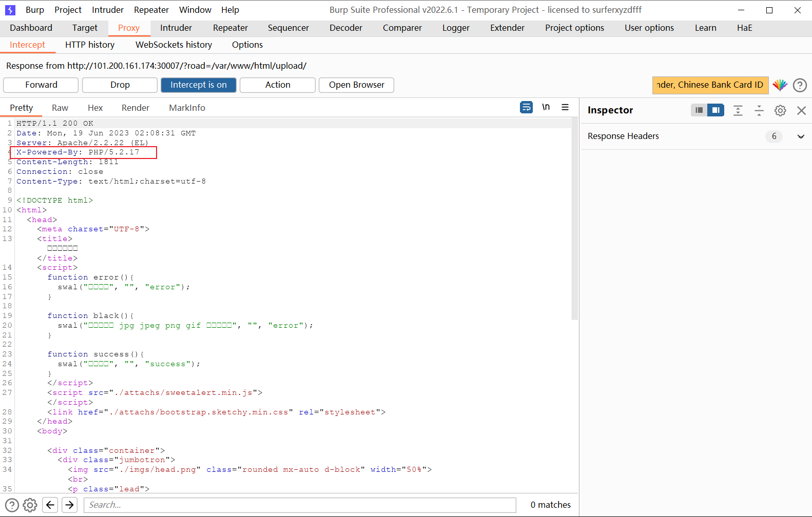Open Inspector settings gear
The image size is (812, 517).
pos(780,110)
